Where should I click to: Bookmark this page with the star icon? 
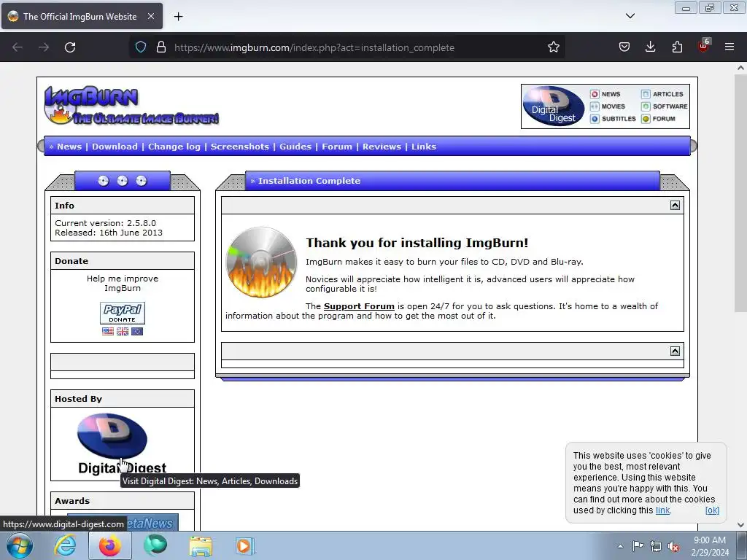(553, 47)
